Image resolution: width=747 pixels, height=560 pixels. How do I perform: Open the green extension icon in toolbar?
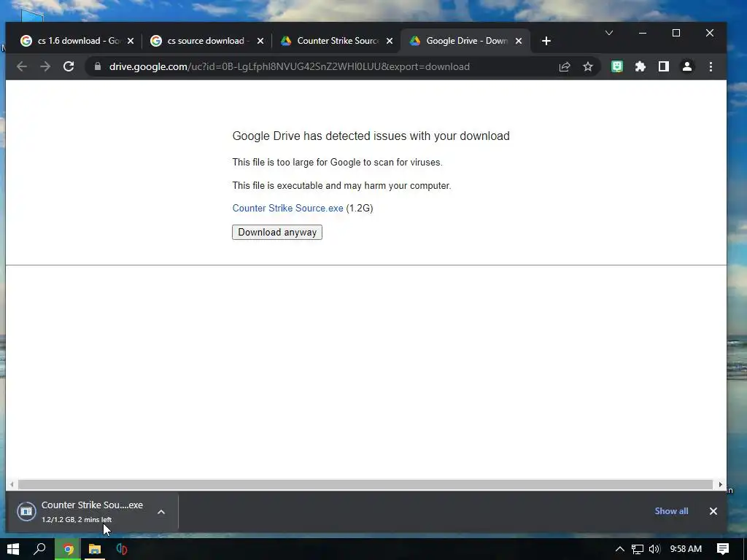[x=617, y=66]
